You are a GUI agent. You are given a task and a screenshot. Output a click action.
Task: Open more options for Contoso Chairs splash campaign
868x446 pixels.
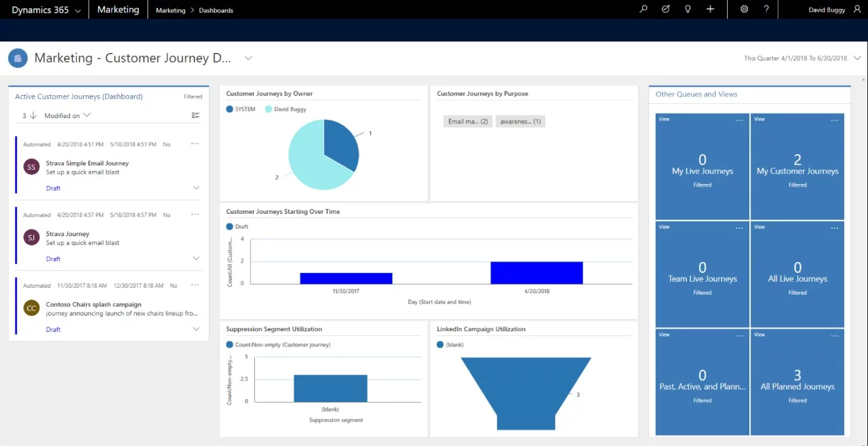195,285
